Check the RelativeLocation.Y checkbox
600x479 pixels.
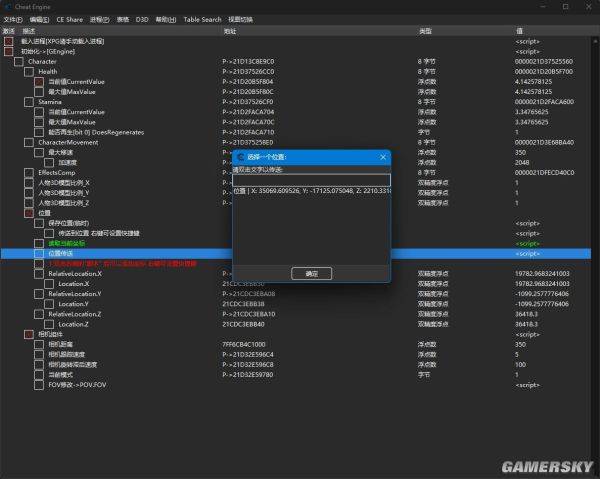[x=39, y=294]
